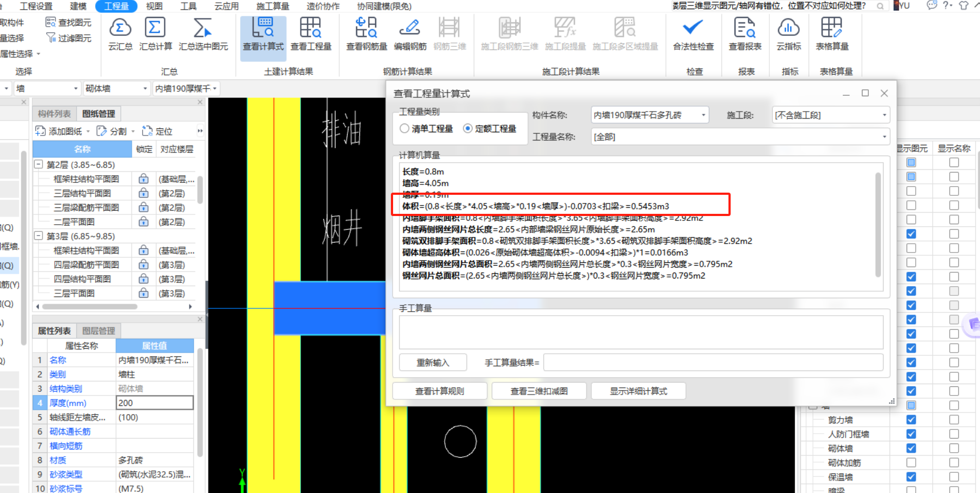980x493 pixels.
Task: Switch to 构件列表 tab
Action: click(x=54, y=114)
